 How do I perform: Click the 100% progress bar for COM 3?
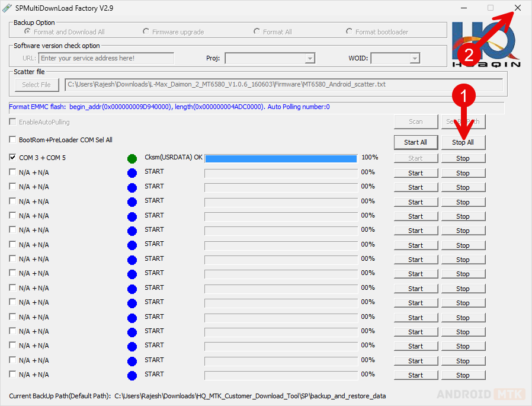[x=281, y=158]
